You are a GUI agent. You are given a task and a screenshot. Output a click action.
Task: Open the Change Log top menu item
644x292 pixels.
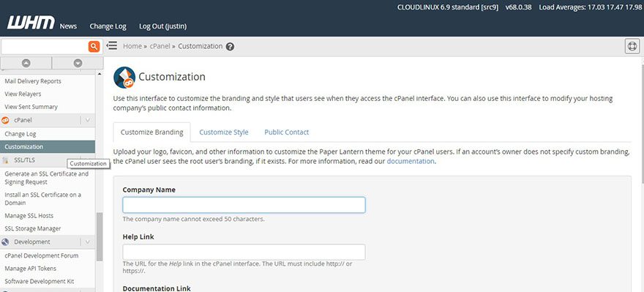[108, 26]
